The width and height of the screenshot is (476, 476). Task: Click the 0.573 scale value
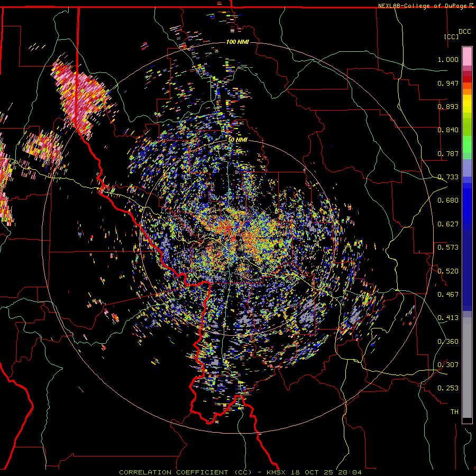click(448, 248)
